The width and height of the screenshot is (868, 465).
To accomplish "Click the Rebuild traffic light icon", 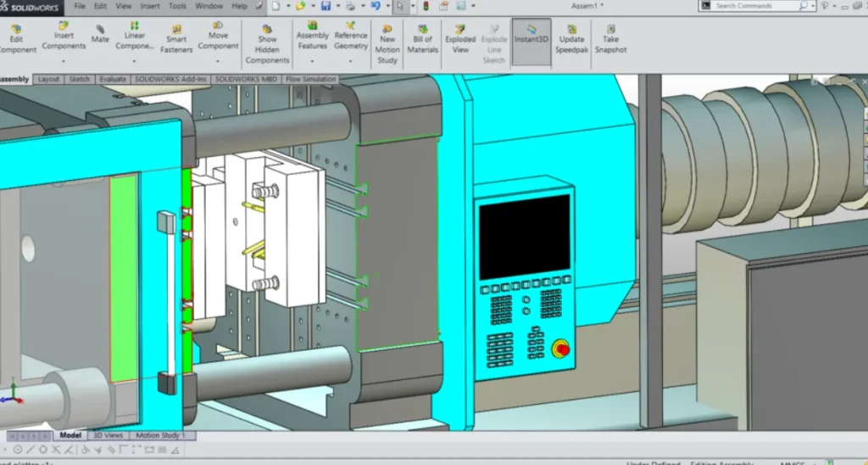I will click(426, 6).
